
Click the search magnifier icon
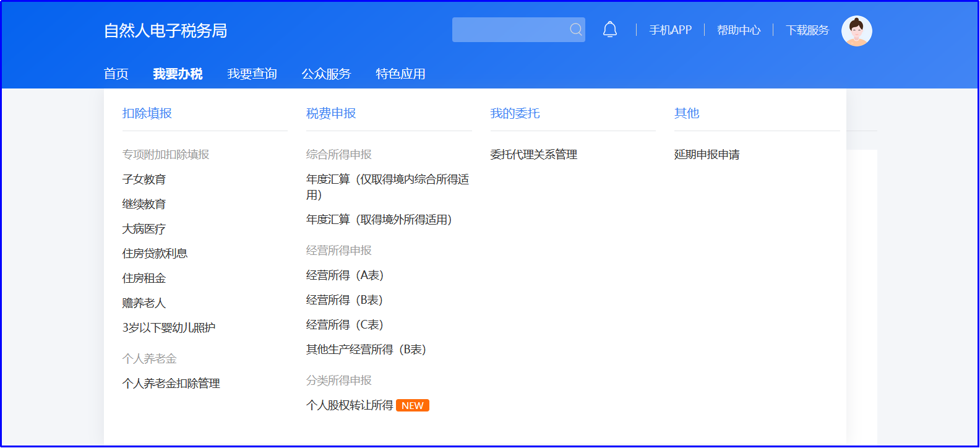click(576, 30)
